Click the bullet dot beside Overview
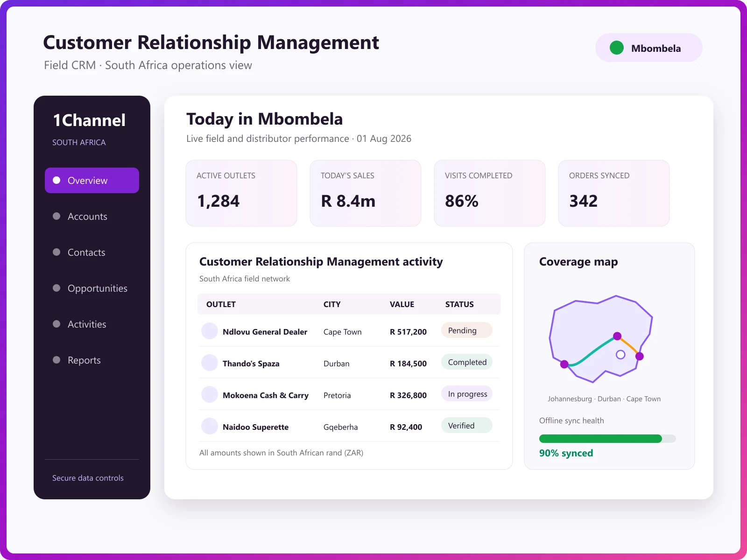Viewport: 747px width, 560px height. click(x=56, y=180)
